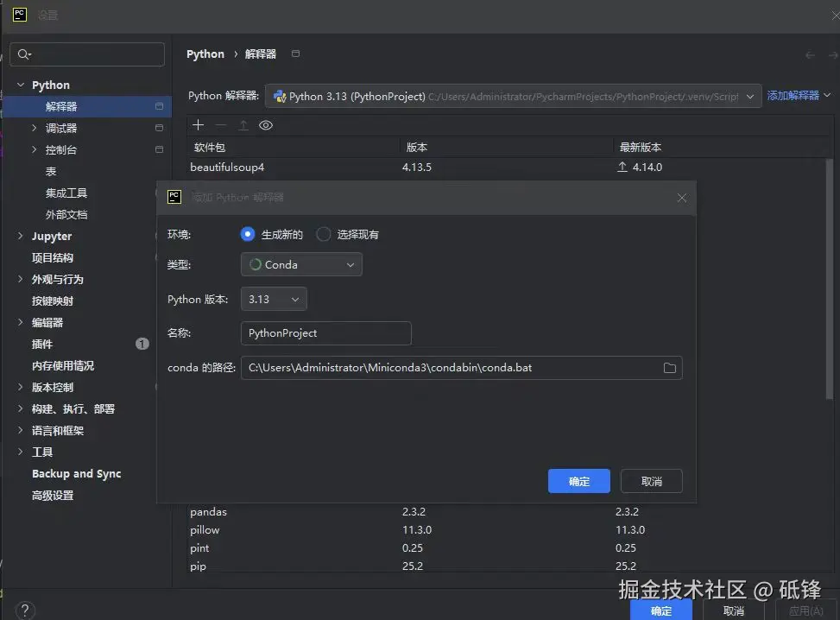This screenshot has height=620, width=840.
Task: Click the help question mark icon
Action: point(25,610)
